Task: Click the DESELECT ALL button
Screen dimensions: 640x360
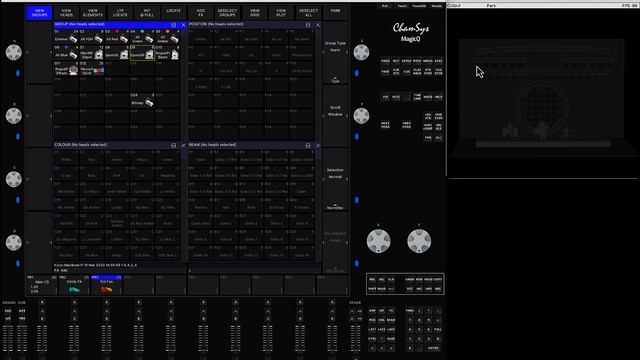Action: click(308, 13)
